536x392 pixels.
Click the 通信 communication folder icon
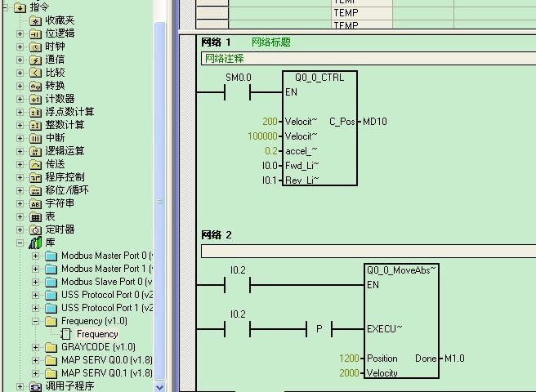35,60
